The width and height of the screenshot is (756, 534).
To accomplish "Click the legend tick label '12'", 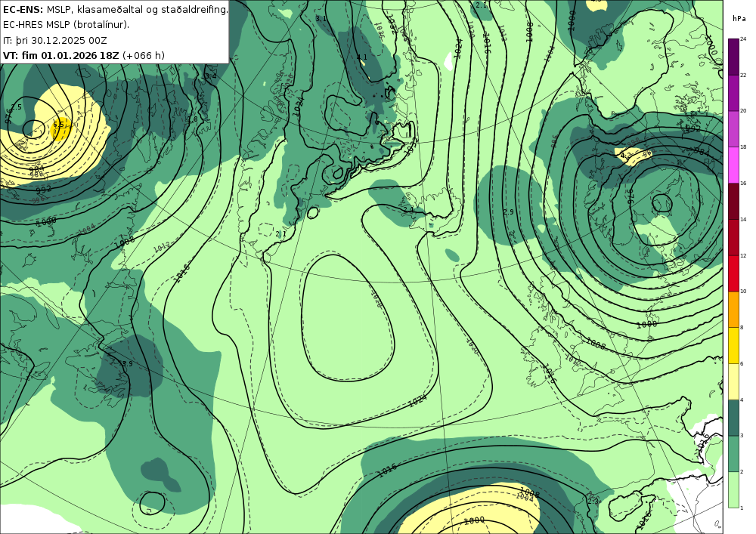I will coord(743,255).
